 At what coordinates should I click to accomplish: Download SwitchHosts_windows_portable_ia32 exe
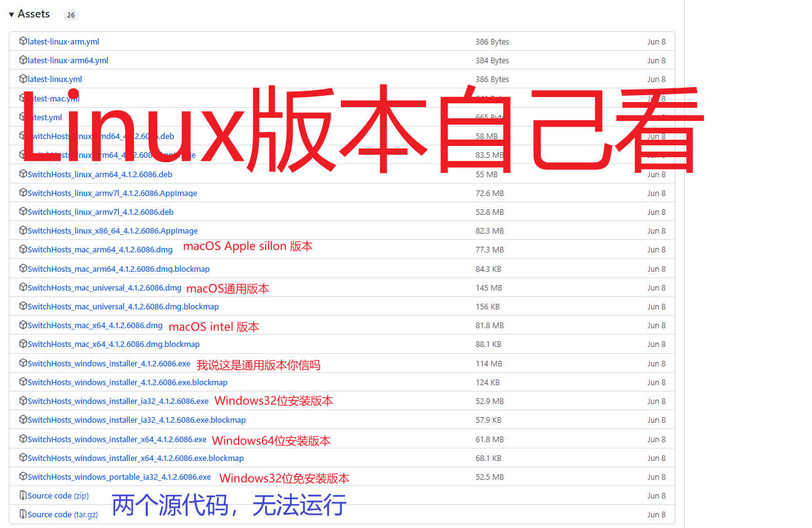119,477
